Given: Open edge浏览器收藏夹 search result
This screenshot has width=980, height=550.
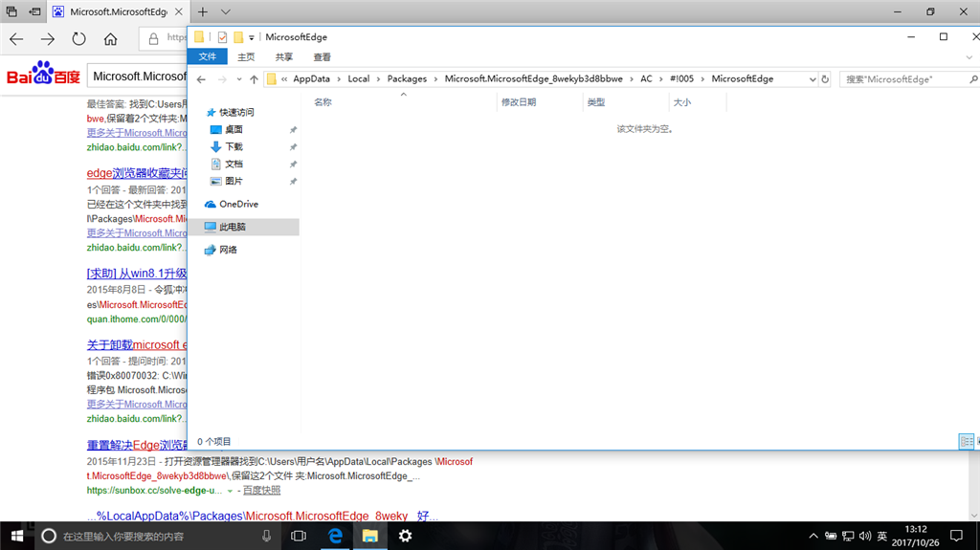Looking at the screenshot, I should pos(137,173).
